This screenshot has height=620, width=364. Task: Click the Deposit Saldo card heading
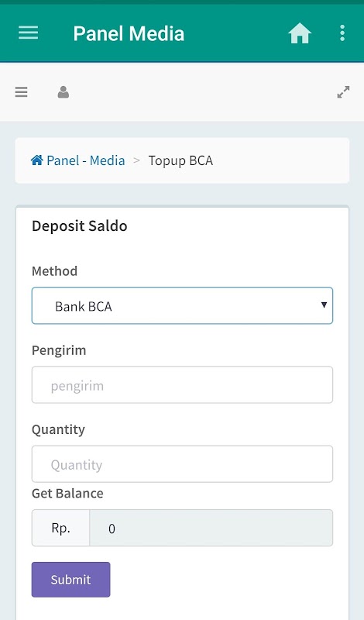pyautogui.click(x=80, y=226)
